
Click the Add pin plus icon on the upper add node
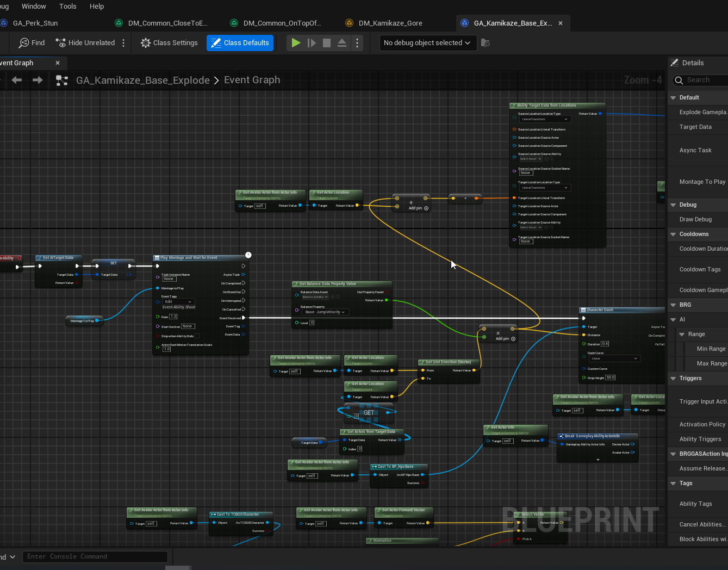tap(426, 208)
